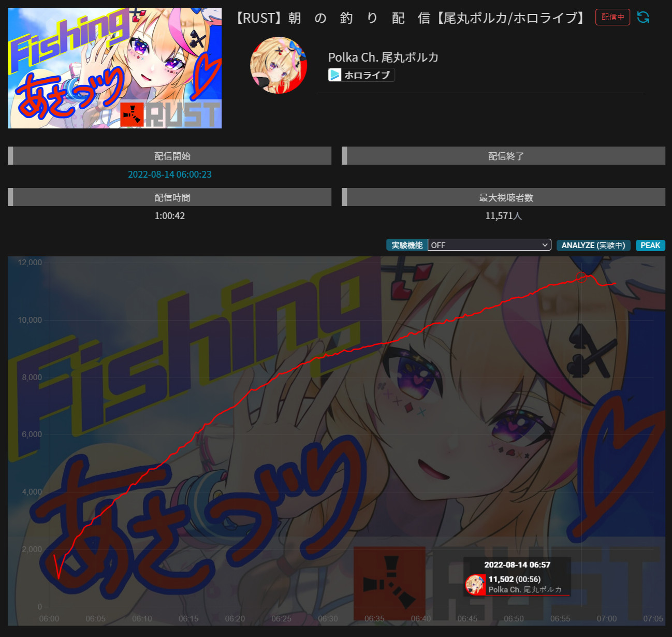Image resolution: width=672 pixels, height=637 pixels.
Task: Click the 12,000 y-axis label
Action: pos(30,263)
